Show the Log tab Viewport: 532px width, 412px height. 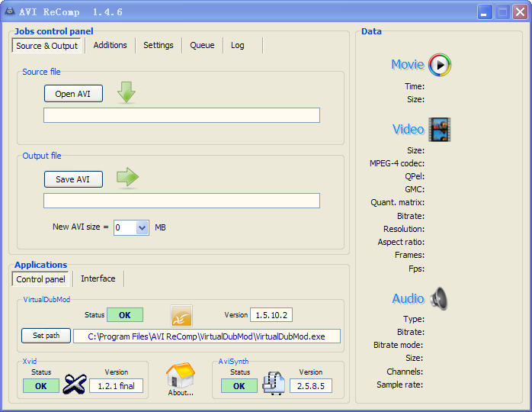click(238, 46)
